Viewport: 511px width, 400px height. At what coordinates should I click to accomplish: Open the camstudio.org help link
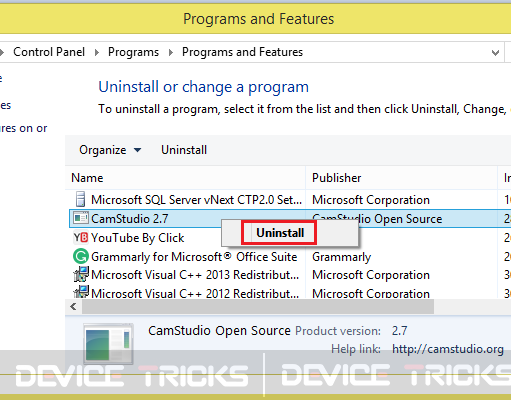tap(448, 349)
